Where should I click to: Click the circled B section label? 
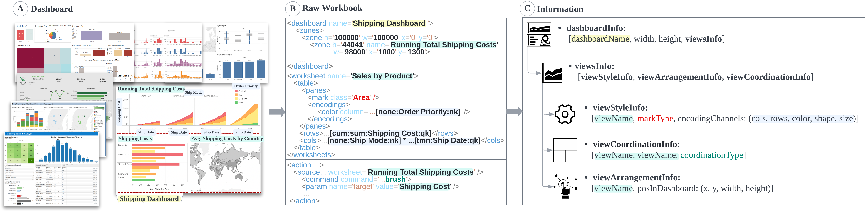click(x=293, y=9)
